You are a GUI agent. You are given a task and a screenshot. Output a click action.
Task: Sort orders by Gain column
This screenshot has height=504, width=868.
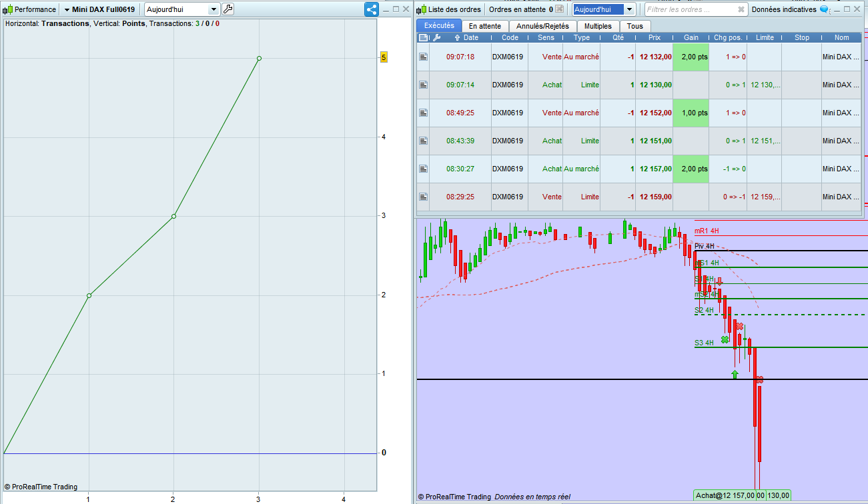pos(691,38)
